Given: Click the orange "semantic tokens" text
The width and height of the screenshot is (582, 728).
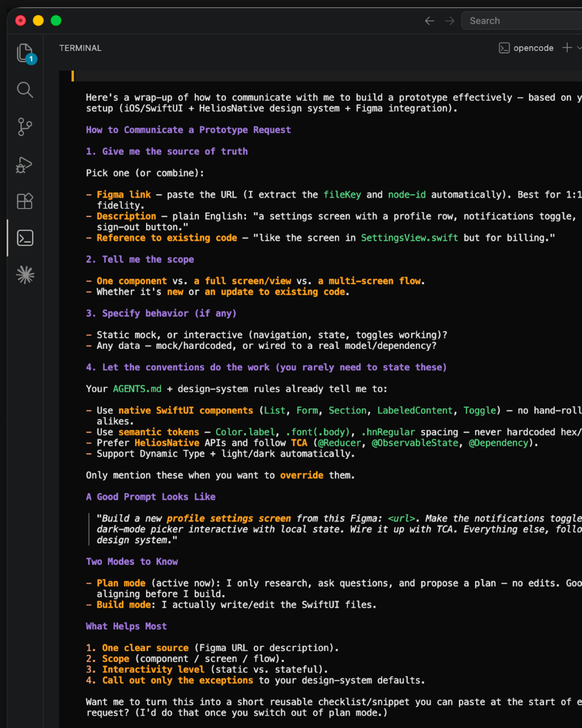Looking at the screenshot, I should click(x=159, y=432).
